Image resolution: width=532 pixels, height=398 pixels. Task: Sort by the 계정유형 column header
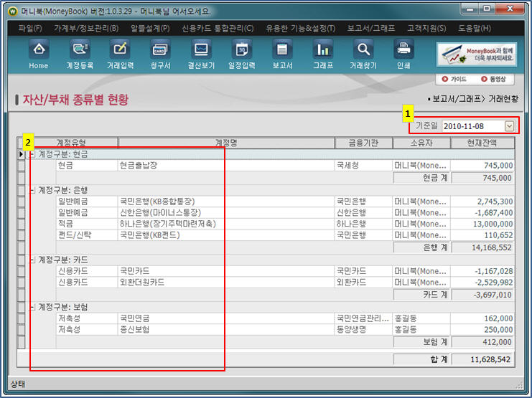tap(71, 143)
